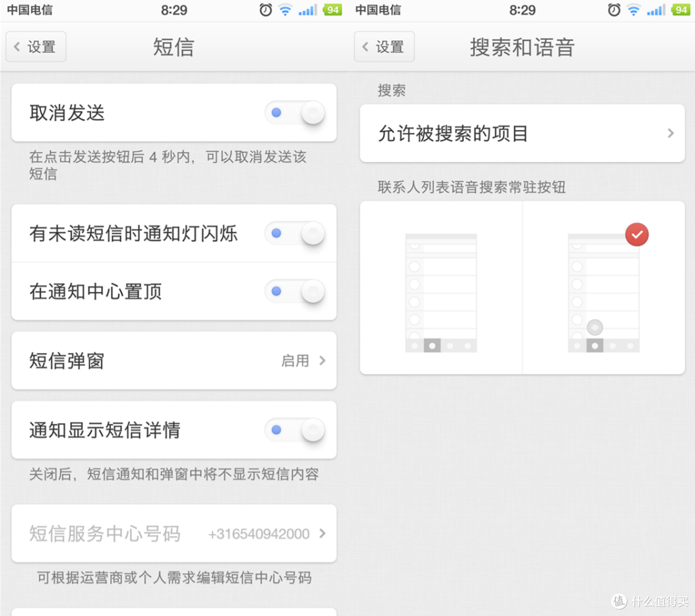
Task: Expand 短信弹窗 chevron next to 启用
Action: click(322, 361)
